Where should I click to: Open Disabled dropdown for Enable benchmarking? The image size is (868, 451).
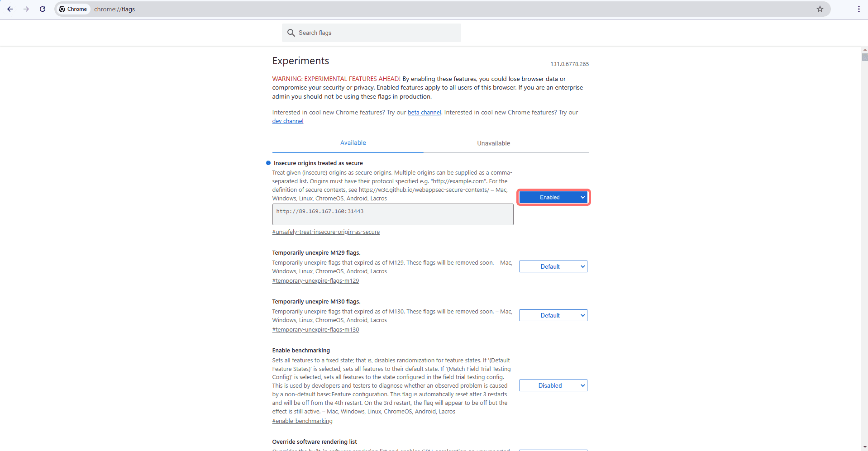553,385
